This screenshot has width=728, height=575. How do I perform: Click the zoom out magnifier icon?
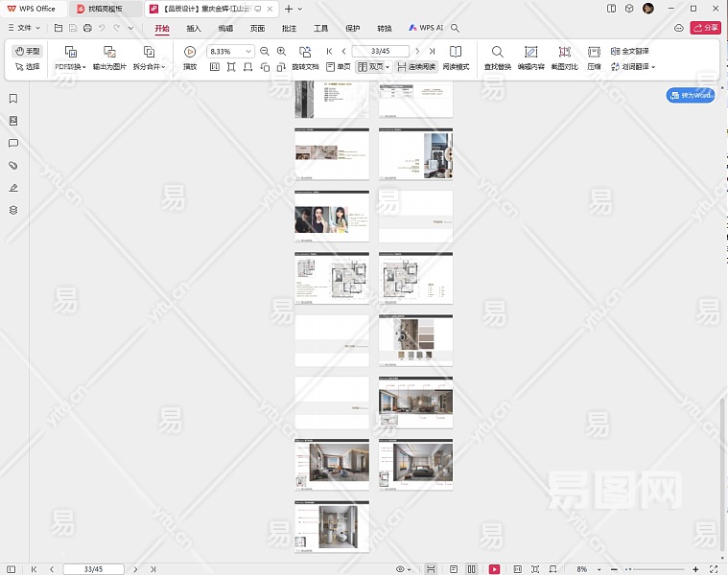pyautogui.click(x=265, y=52)
